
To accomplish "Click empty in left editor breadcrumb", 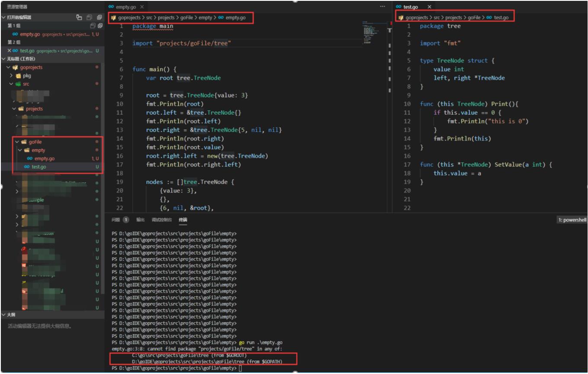I will point(205,18).
